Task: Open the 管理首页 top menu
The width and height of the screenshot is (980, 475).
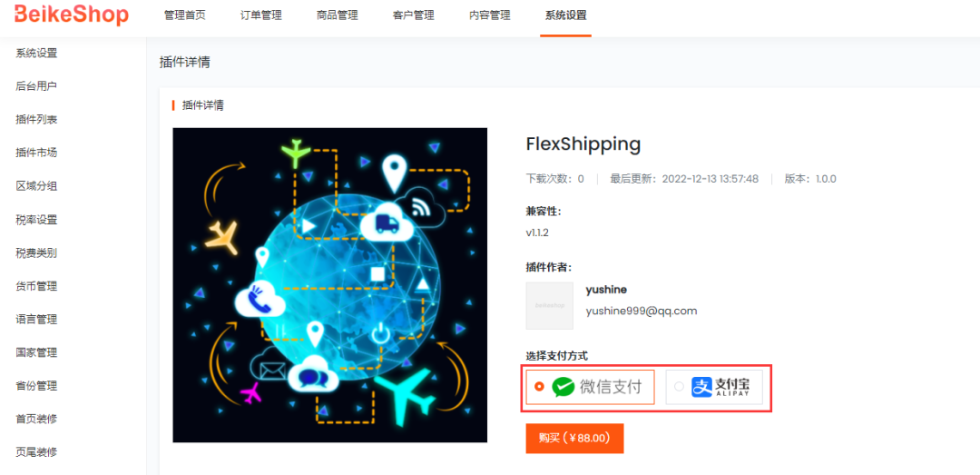Action: tap(185, 16)
